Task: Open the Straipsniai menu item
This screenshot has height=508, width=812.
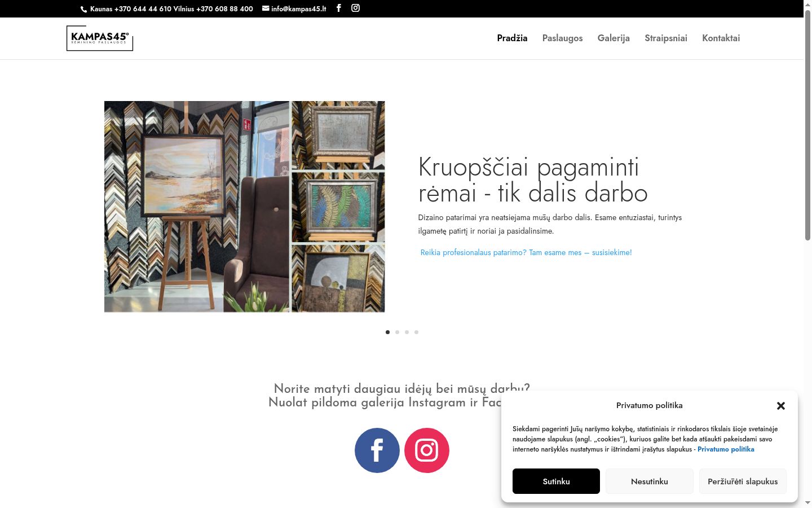Action: click(x=666, y=38)
